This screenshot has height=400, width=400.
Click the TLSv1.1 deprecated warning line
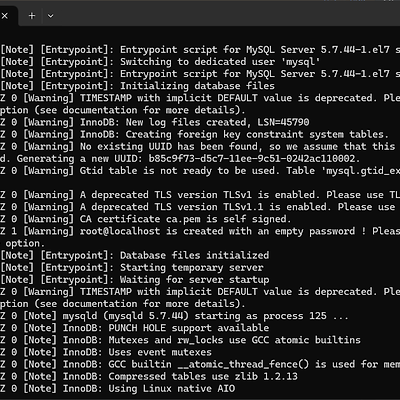tap(200, 207)
